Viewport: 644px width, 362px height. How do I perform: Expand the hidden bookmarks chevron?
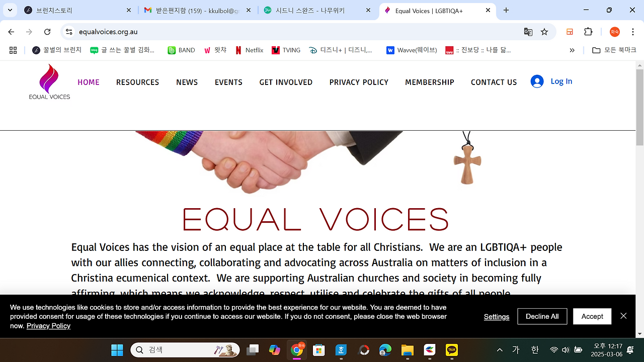coord(572,50)
